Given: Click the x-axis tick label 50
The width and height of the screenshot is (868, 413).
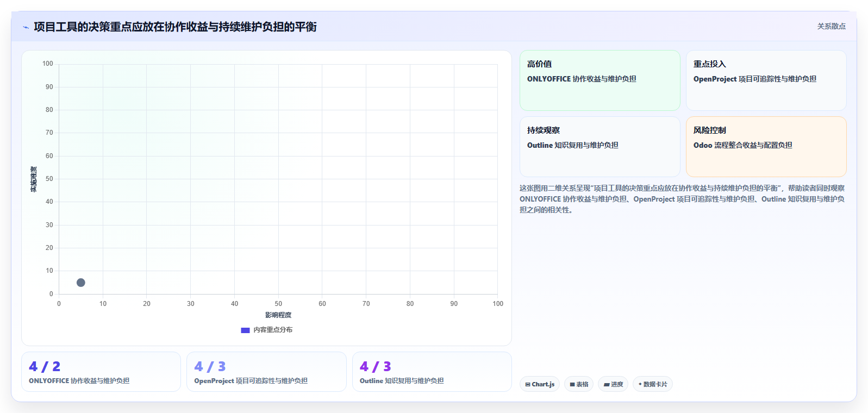Looking at the screenshot, I should click(x=278, y=304).
